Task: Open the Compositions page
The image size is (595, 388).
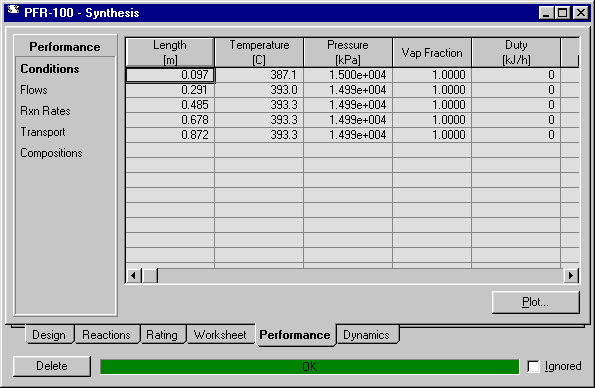Action: point(51,153)
